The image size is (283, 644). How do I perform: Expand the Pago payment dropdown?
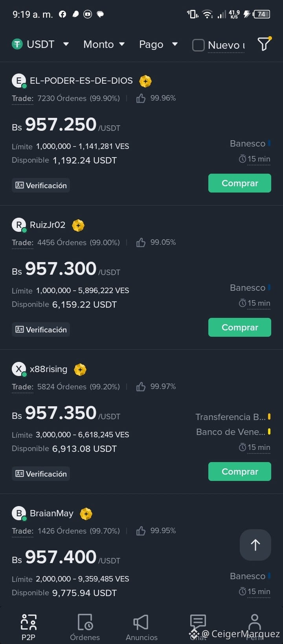pos(158,44)
